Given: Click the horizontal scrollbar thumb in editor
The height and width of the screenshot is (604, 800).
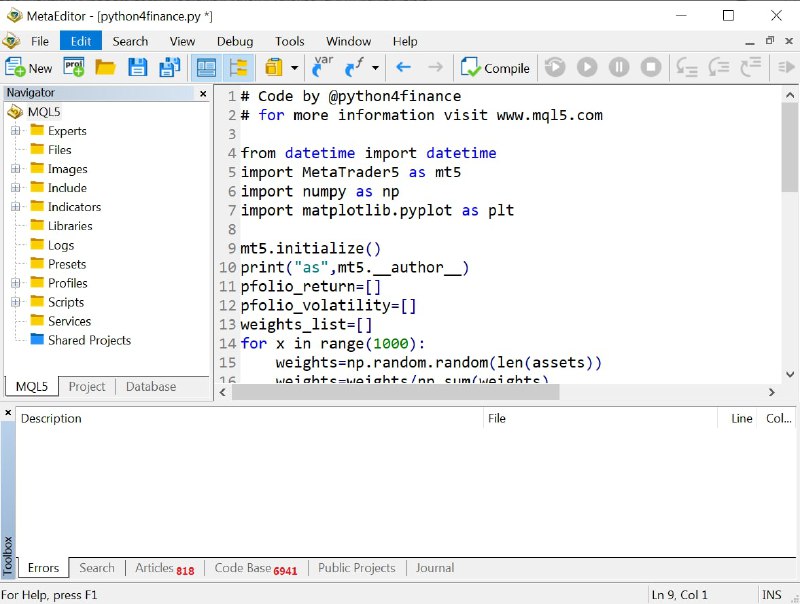Looking at the screenshot, I should (x=395, y=392).
